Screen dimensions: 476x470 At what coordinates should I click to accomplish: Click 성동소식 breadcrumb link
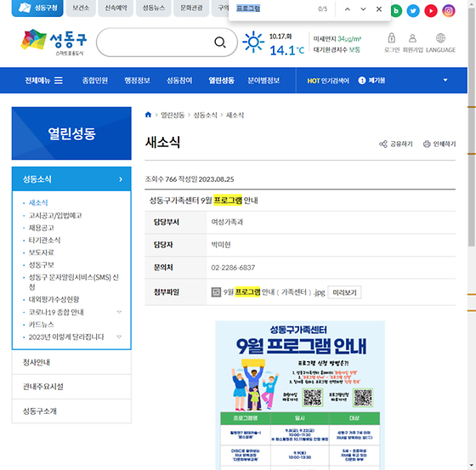coord(205,115)
